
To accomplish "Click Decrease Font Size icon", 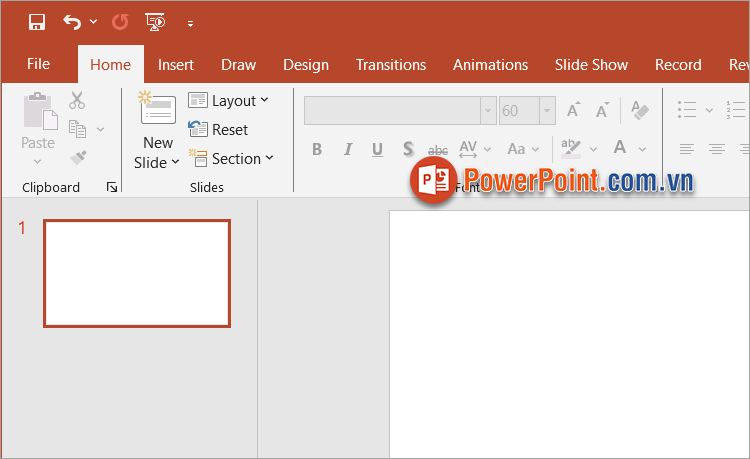I will coord(602,110).
